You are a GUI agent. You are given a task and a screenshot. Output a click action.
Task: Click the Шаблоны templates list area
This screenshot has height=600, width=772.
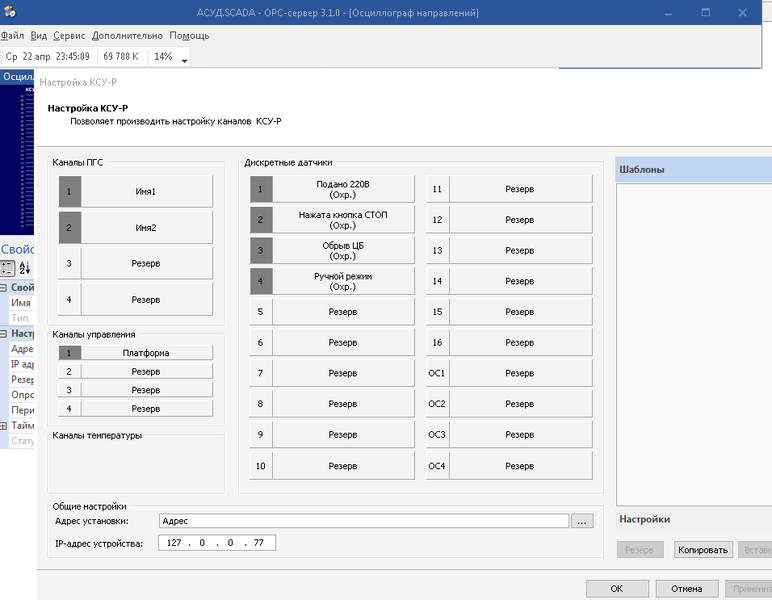(694, 344)
